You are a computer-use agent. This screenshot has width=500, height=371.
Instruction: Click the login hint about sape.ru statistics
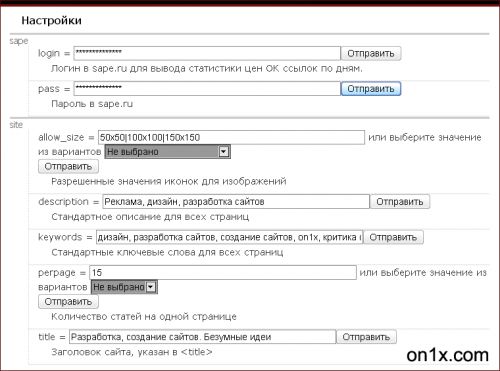[x=207, y=69]
